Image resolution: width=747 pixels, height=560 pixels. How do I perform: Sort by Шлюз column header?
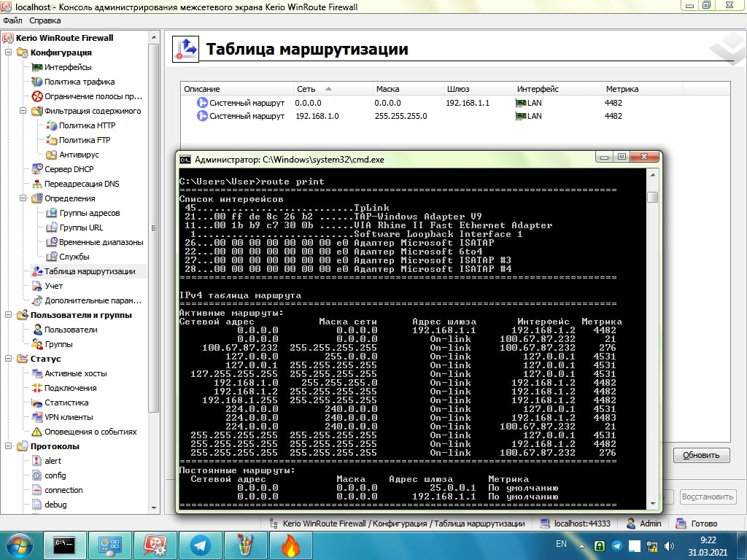479,89
